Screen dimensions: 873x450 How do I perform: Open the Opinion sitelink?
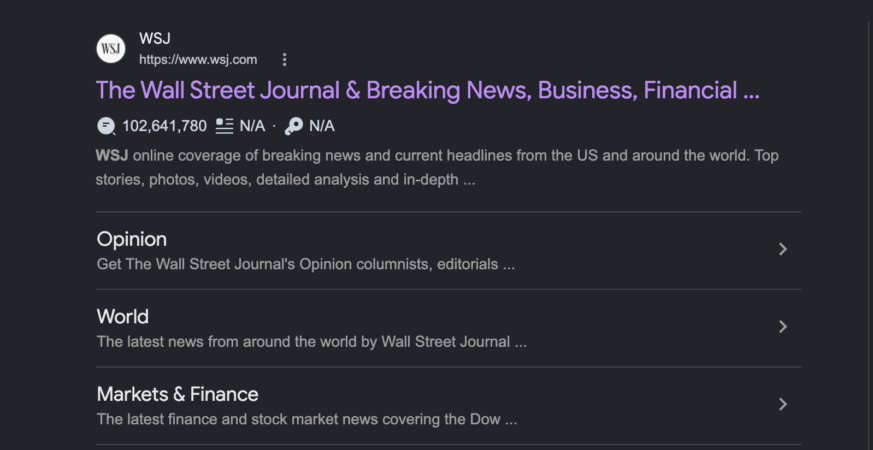point(132,239)
